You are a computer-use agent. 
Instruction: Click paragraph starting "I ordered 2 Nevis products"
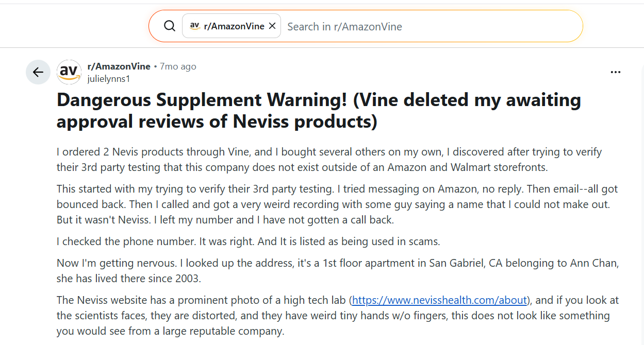point(329,160)
